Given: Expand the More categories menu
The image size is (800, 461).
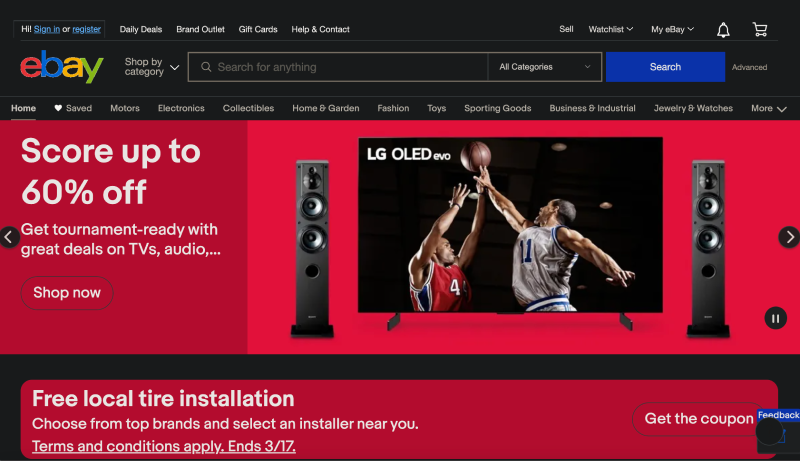Looking at the screenshot, I should 768,108.
